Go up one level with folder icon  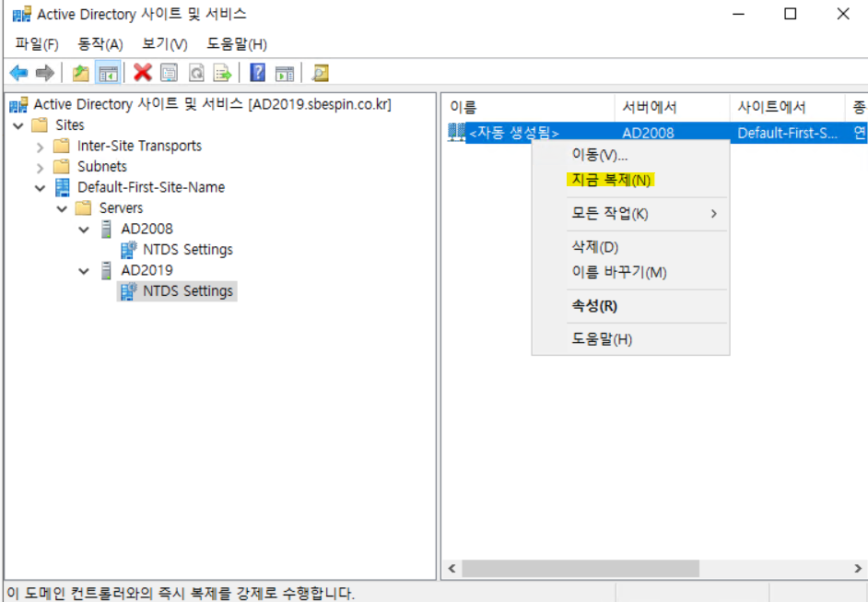81,73
